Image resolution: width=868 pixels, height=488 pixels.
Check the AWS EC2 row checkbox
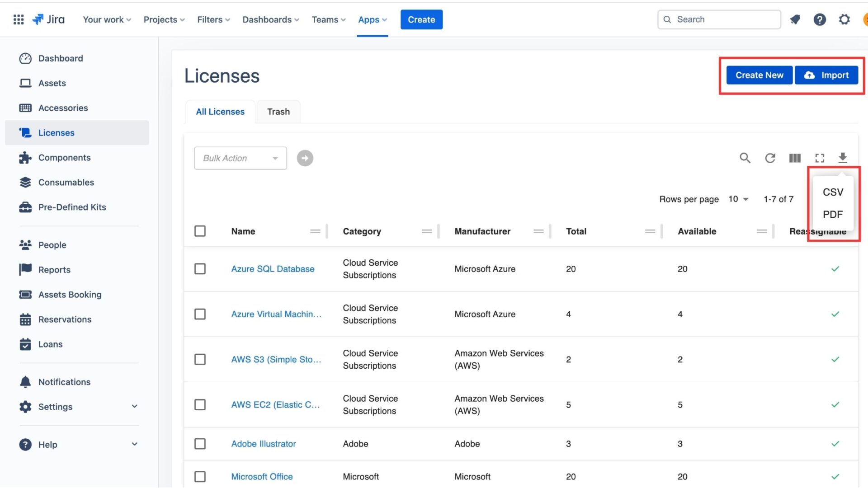point(200,404)
